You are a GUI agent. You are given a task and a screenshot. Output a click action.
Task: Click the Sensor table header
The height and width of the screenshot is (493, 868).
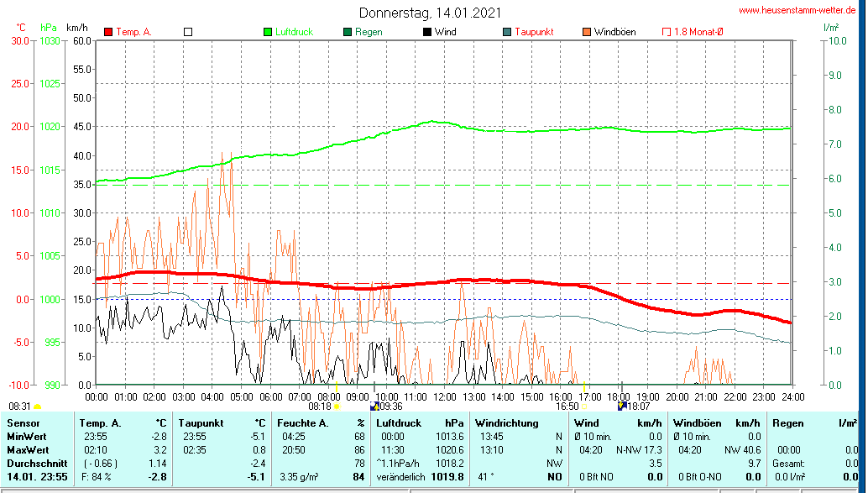(24, 423)
